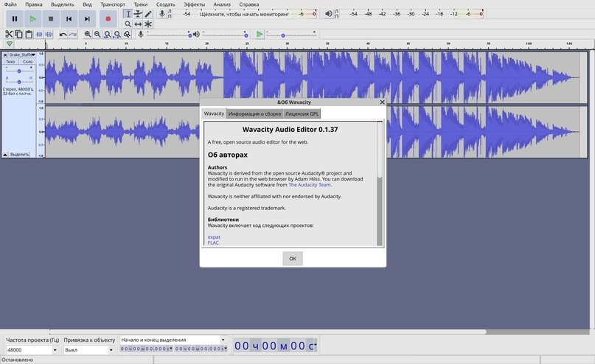Image resolution: width=595 pixels, height=364 pixels.
Task: Stop playback with the Stop button
Action: [x=51, y=18]
